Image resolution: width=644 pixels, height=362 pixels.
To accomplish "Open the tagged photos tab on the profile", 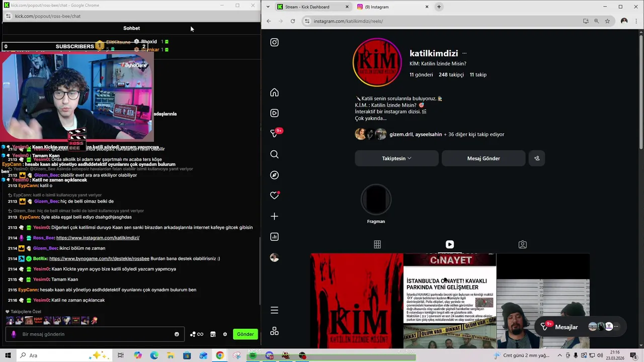I will 523,244.
